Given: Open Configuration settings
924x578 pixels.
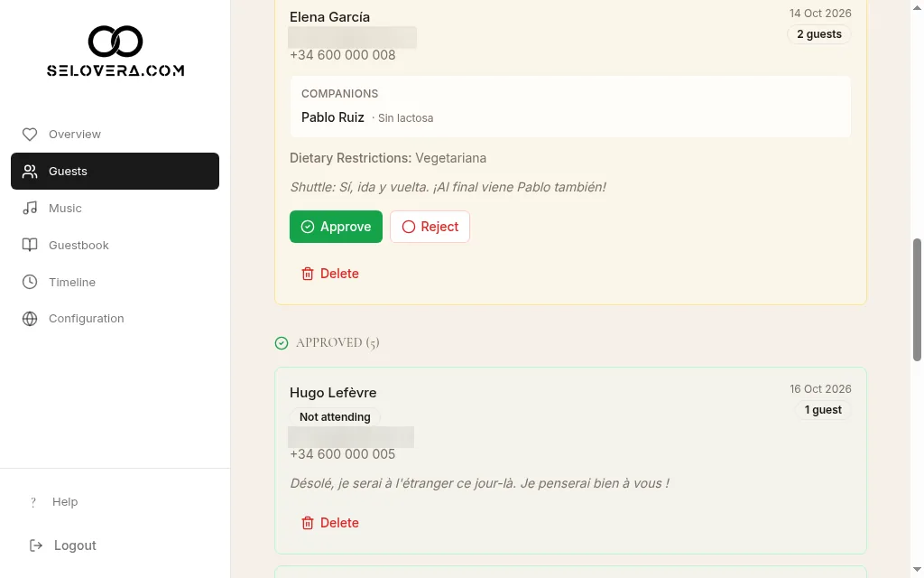Looking at the screenshot, I should click(x=115, y=319).
